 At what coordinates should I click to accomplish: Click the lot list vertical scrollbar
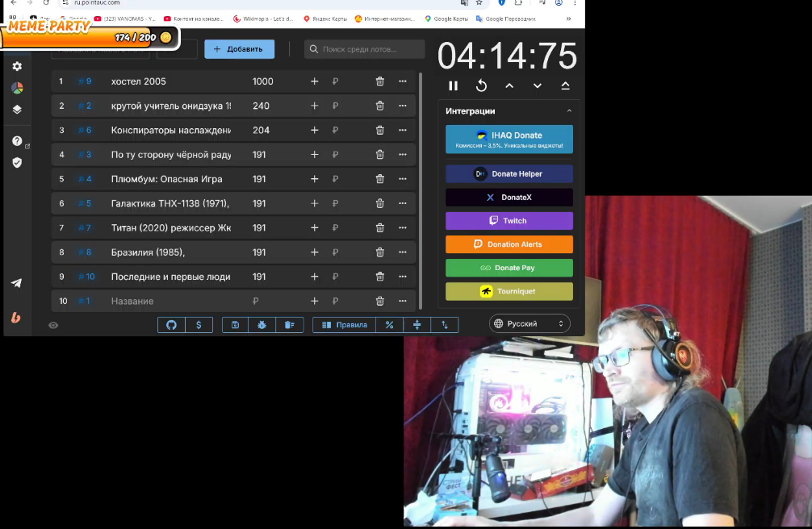pos(420,190)
